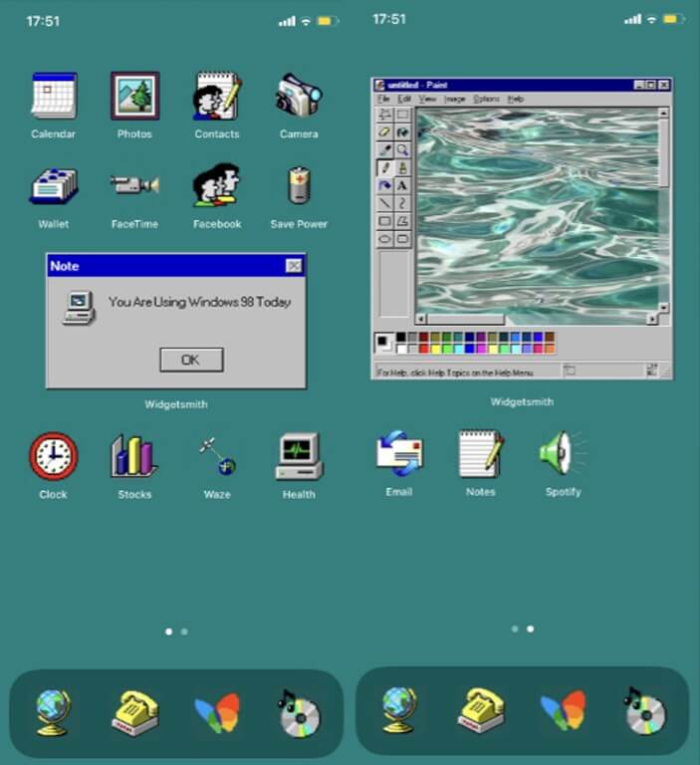Close the Note dialog with X button
The width and height of the screenshot is (700, 765).
tap(293, 266)
